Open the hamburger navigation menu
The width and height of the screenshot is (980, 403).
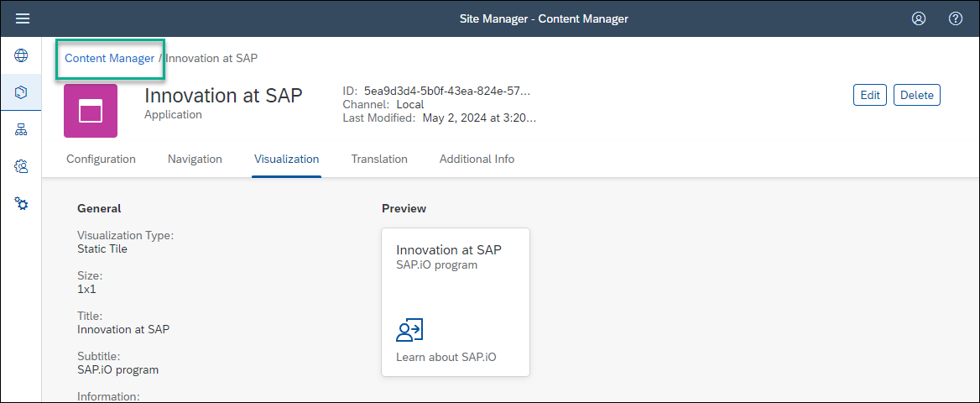(x=23, y=18)
